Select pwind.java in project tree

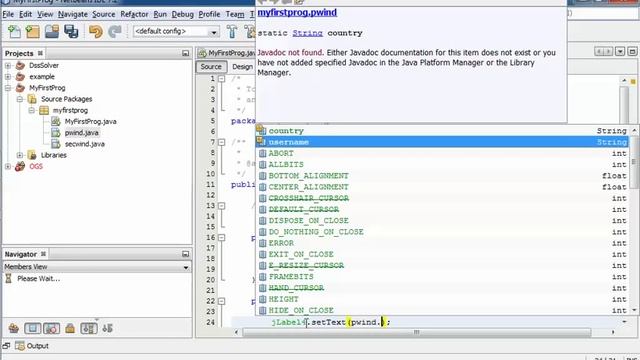(81, 133)
